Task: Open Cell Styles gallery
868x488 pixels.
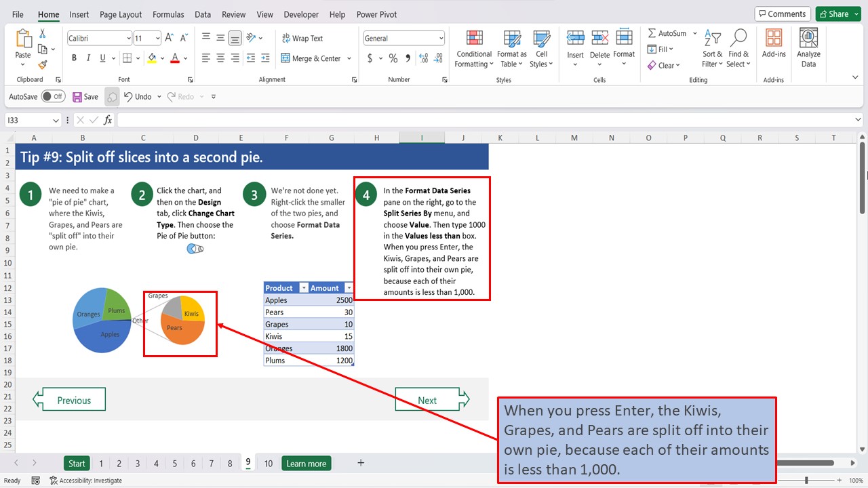Action: click(x=541, y=49)
